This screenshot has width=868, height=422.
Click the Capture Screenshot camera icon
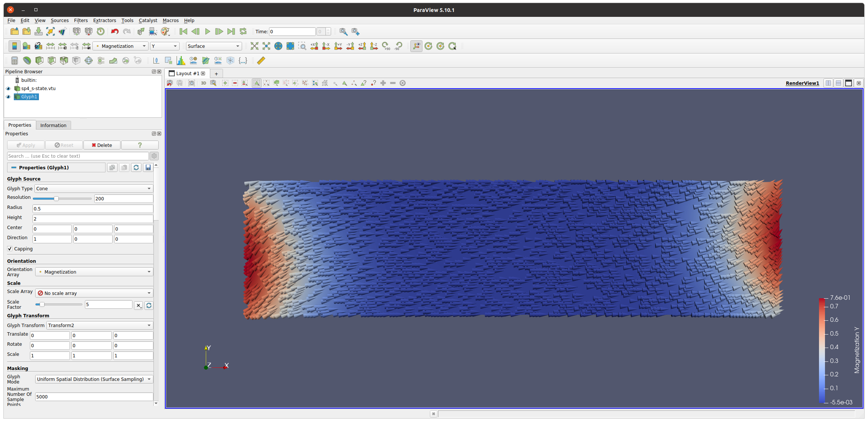(x=192, y=83)
